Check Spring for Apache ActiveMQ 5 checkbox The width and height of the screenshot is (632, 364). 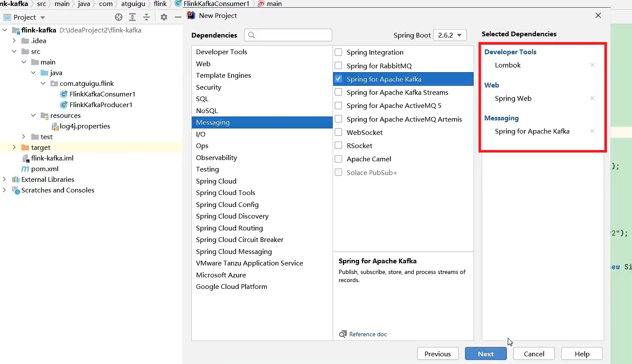(x=339, y=105)
